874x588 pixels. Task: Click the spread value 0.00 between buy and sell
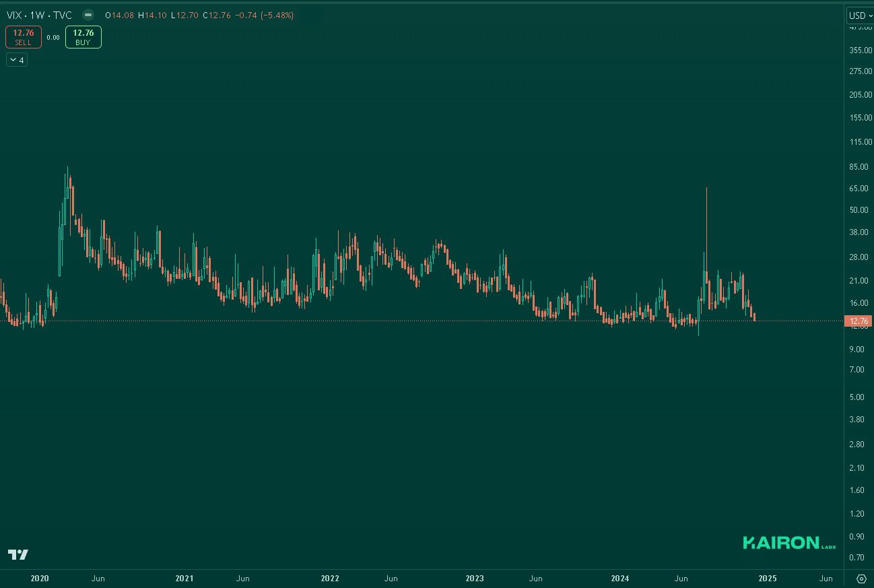pos(53,38)
